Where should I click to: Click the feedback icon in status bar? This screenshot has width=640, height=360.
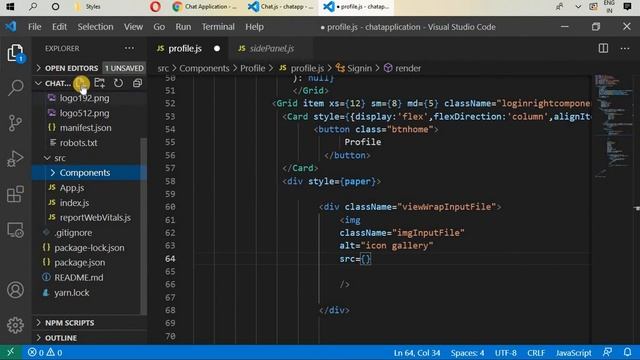(x=607, y=352)
